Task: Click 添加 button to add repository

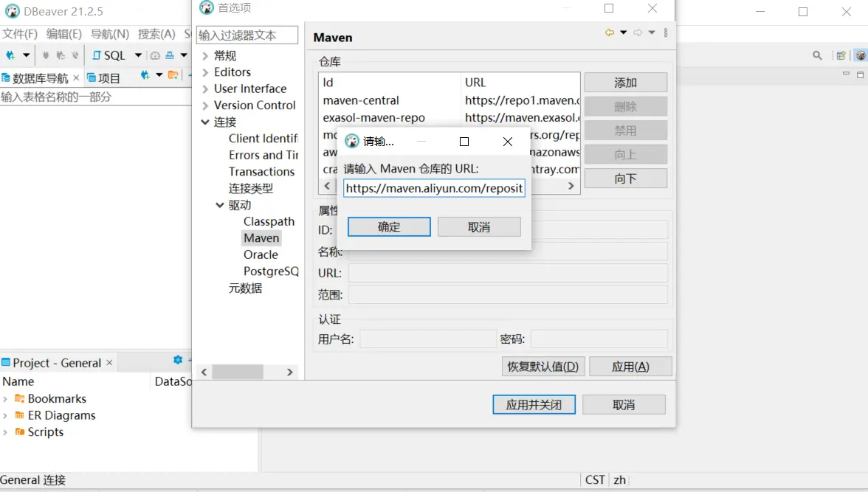Action: [626, 83]
